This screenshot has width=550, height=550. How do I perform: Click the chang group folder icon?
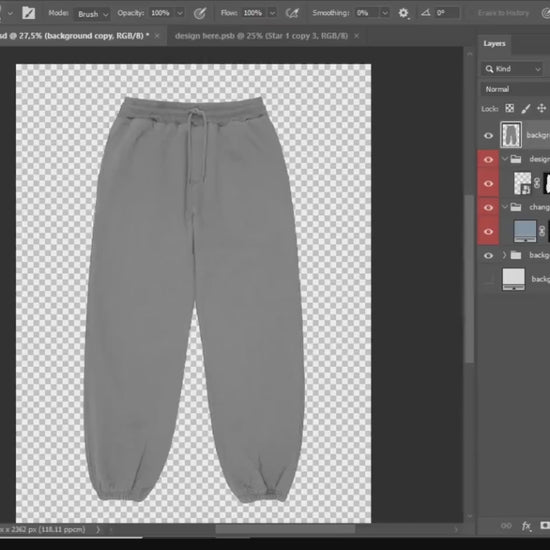[x=516, y=207]
